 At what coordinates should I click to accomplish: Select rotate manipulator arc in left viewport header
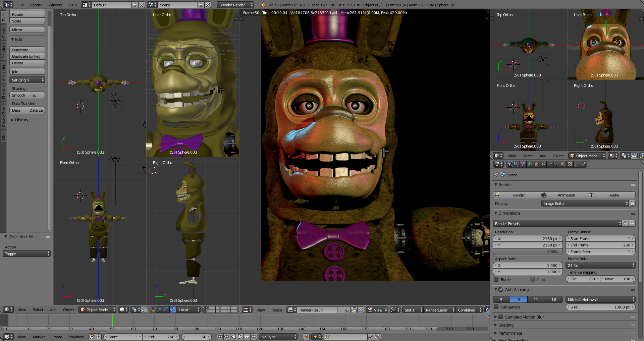[166, 309]
